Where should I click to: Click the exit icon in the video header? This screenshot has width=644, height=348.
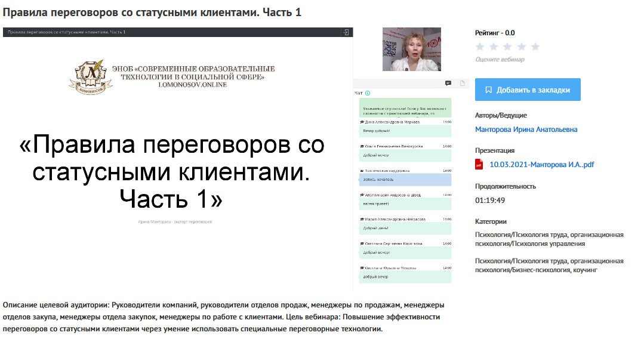tap(346, 32)
